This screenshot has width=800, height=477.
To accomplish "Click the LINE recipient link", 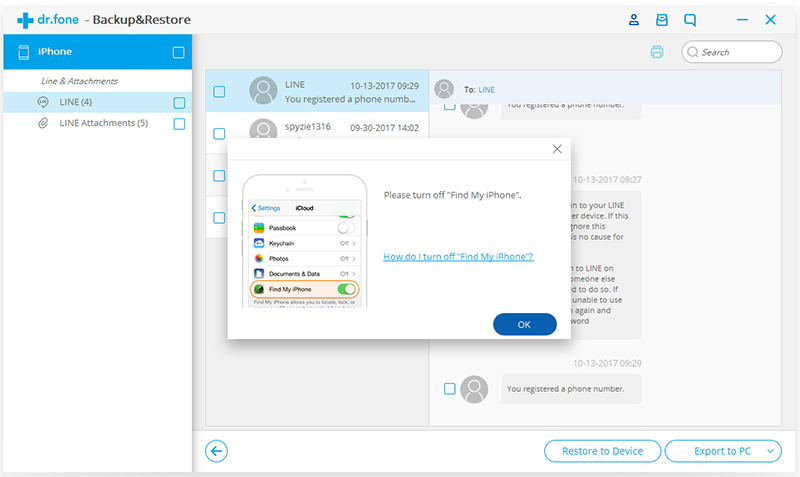I will coord(486,89).
